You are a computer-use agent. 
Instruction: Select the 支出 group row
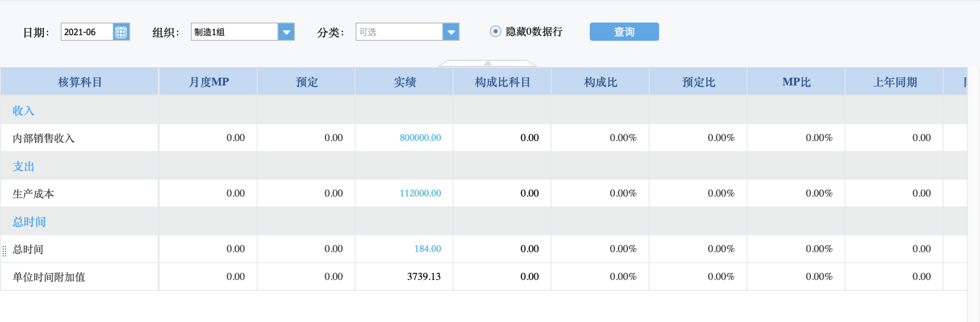pyautogui.click(x=23, y=166)
